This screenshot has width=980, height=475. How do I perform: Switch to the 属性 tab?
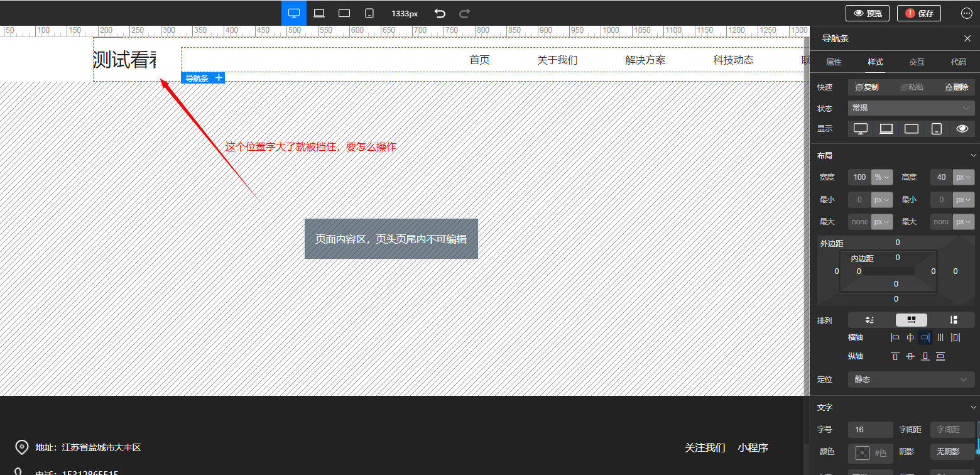coord(834,62)
